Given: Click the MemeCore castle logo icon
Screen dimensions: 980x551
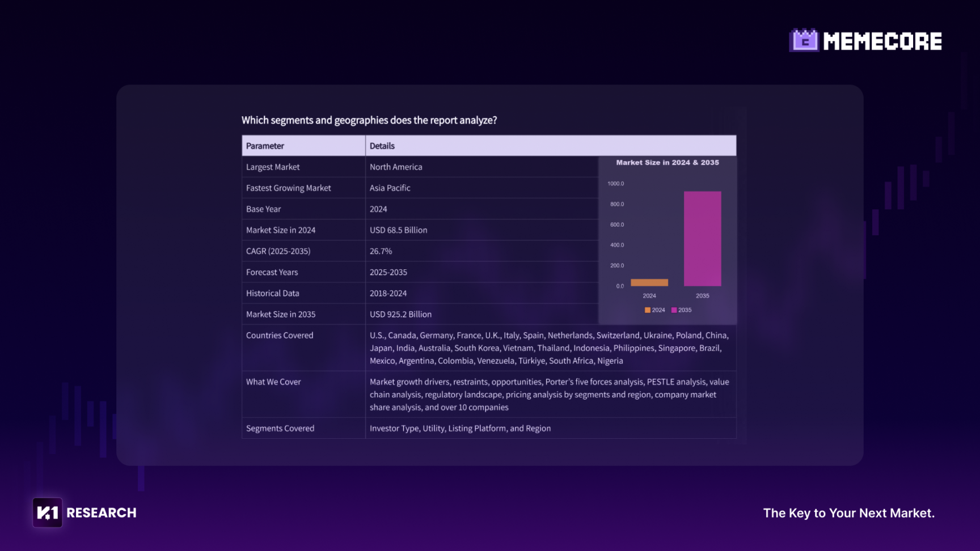Looking at the screenshot, I should (804, 41).
